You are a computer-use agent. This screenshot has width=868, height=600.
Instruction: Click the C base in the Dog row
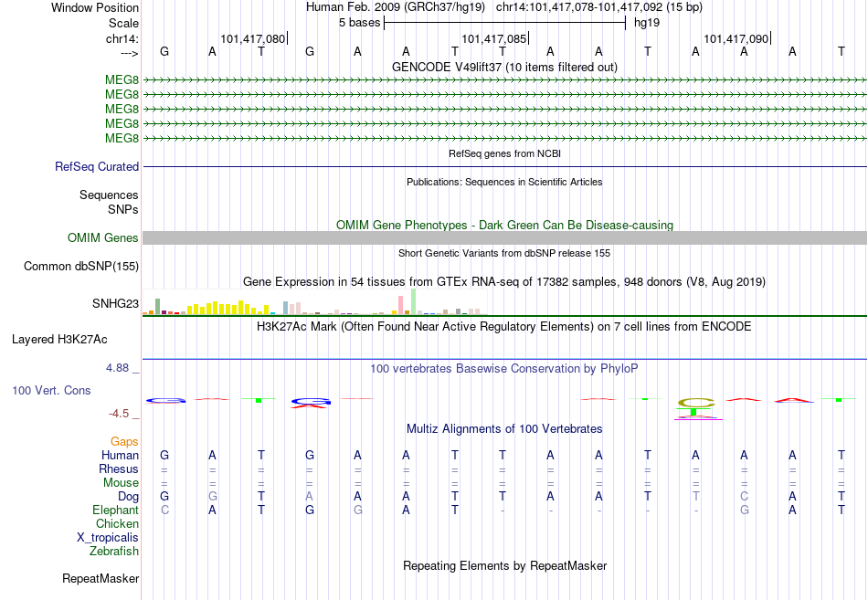[744, 497]
